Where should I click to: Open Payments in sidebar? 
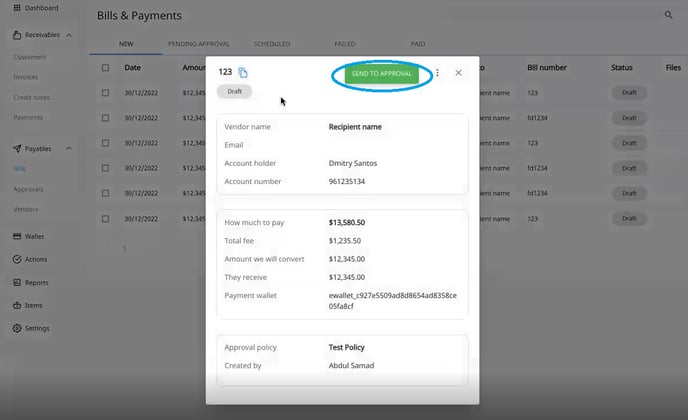coord(28,117)
